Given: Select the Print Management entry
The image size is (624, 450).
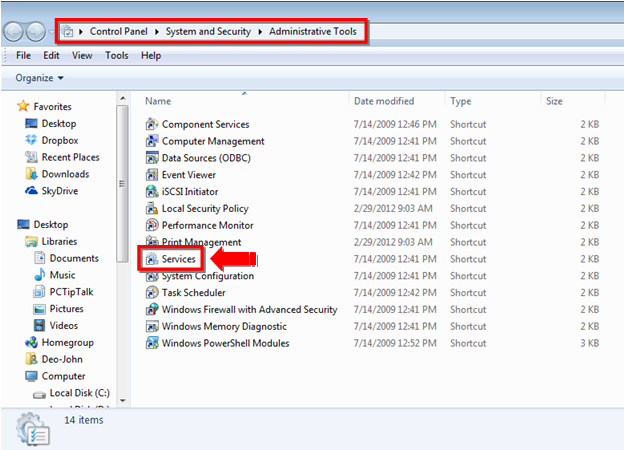Looking at the screenshot, I should pyautogui.click(x=201, y=242).
